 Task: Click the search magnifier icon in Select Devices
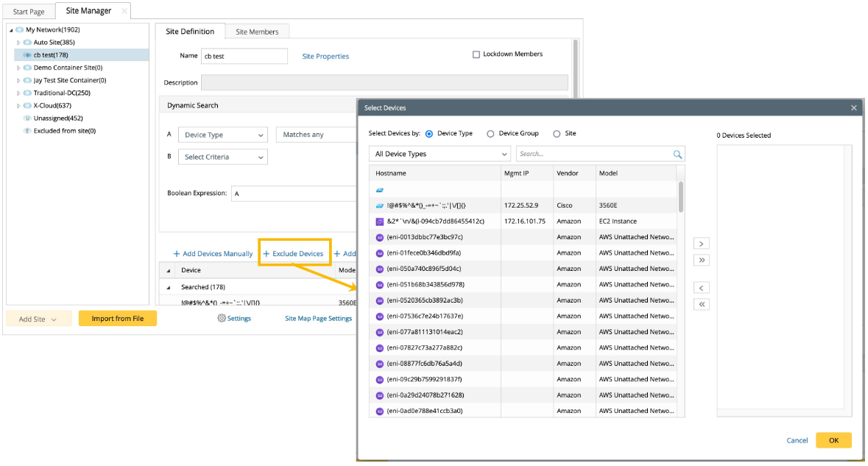(x=677, y=155)
